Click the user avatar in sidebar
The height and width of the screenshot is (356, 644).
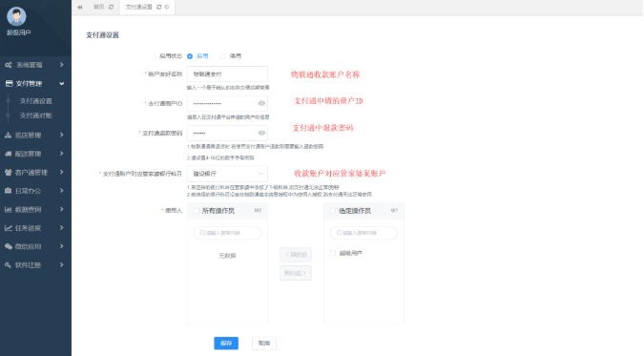pos(16,16)
